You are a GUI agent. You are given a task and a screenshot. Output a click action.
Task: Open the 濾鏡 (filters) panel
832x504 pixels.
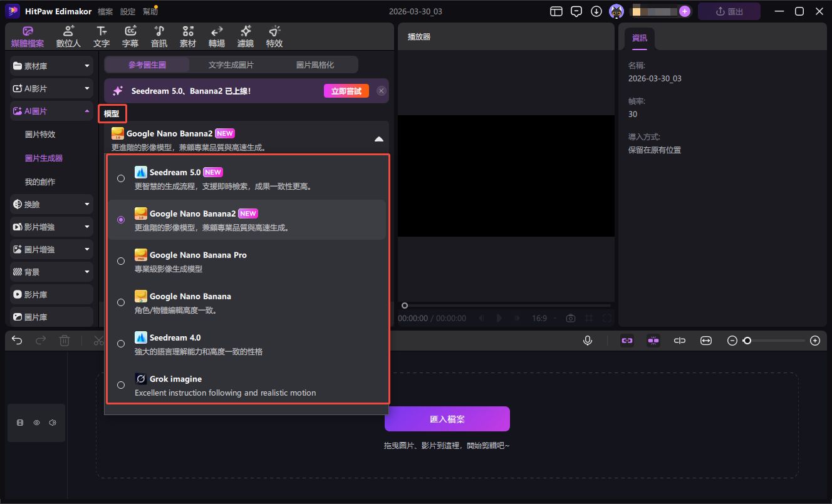click(x=245, y=36)
